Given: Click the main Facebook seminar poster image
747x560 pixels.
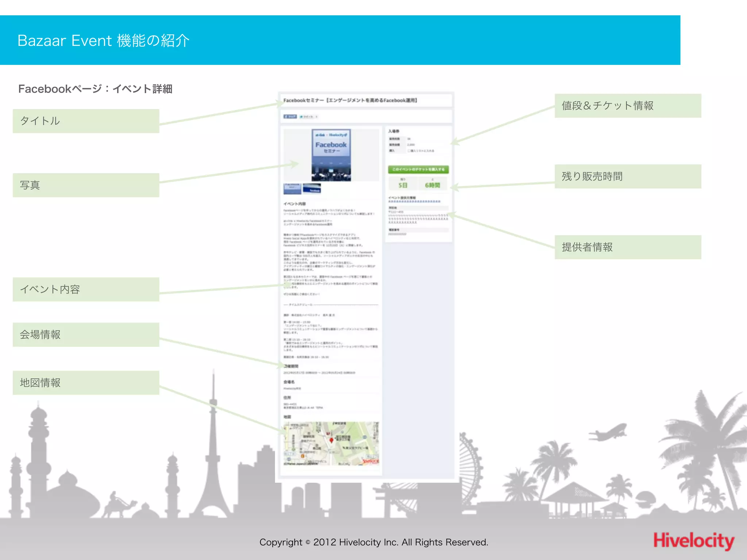Looking at the screenshot, I should coord(331,155).
